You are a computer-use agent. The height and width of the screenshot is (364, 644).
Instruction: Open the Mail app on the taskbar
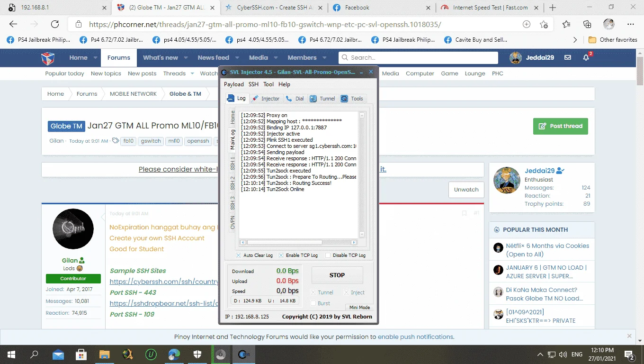(x=58, y=355)
